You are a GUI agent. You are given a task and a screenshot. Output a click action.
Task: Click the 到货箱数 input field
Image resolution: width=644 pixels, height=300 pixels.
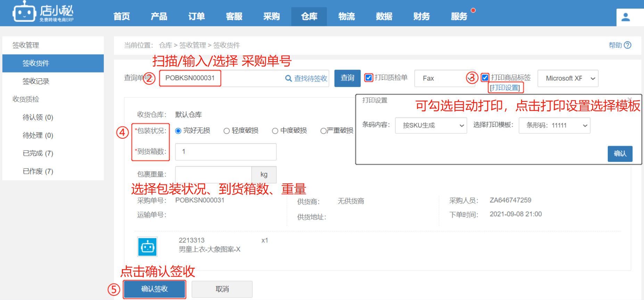(x=225, y=152)
